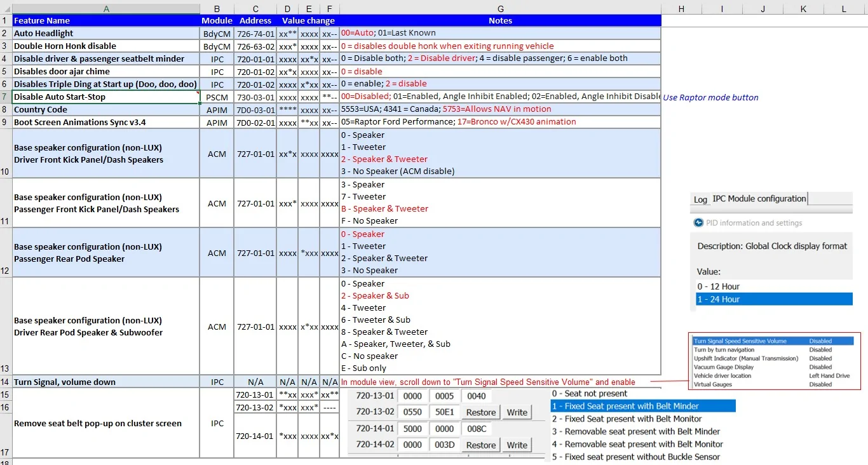Select Upshift Indicator (Manual Transmission) row

pyautogui.click(x=773, y=358)
